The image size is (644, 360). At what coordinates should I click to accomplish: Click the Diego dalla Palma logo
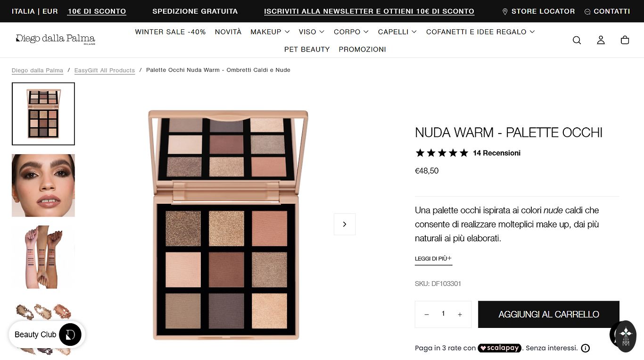[x=56, y=39]
